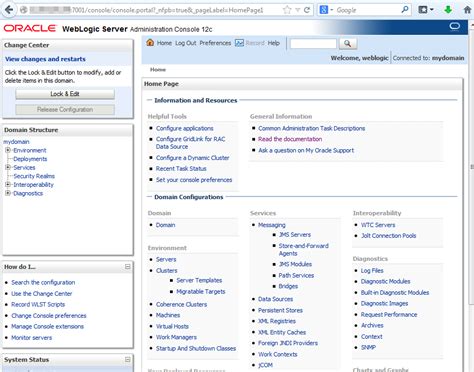Screen dimensions: 474x372
Task: Click the Record chart icon in toolbar
Action: click(239, 43)
